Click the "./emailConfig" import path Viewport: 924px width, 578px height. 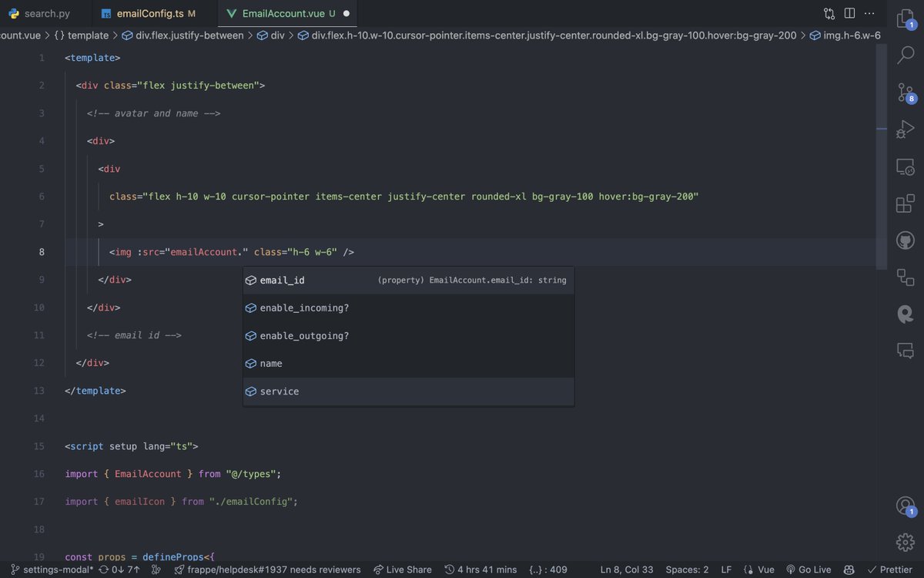click(250, 502)
